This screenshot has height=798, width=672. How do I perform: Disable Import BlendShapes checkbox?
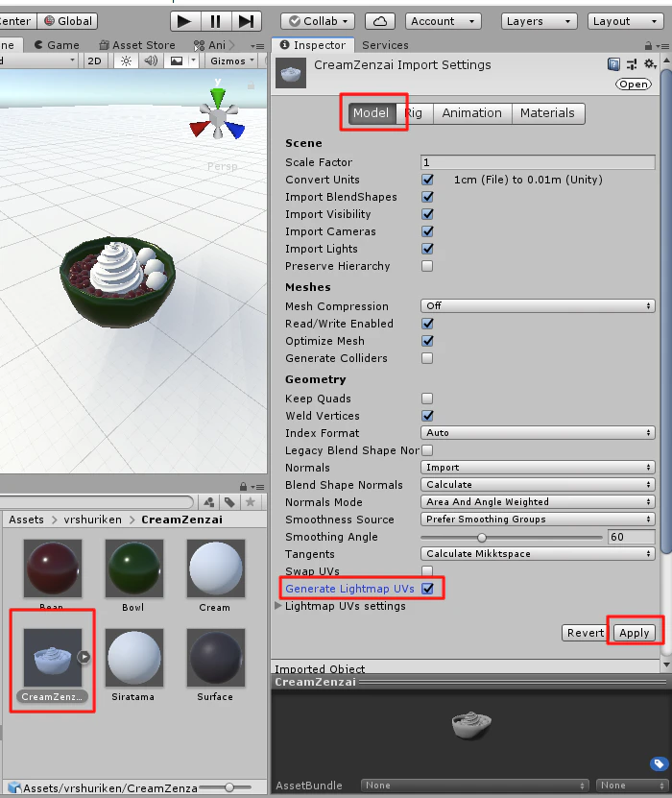click(x=427, y=197)
